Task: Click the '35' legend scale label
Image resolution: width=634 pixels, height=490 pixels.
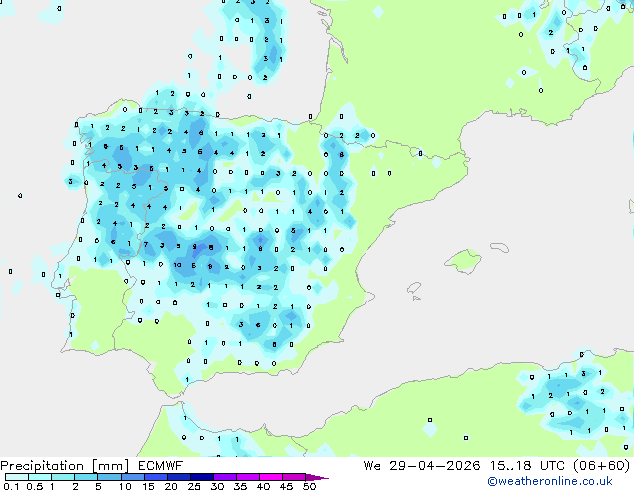Action: 240,486
